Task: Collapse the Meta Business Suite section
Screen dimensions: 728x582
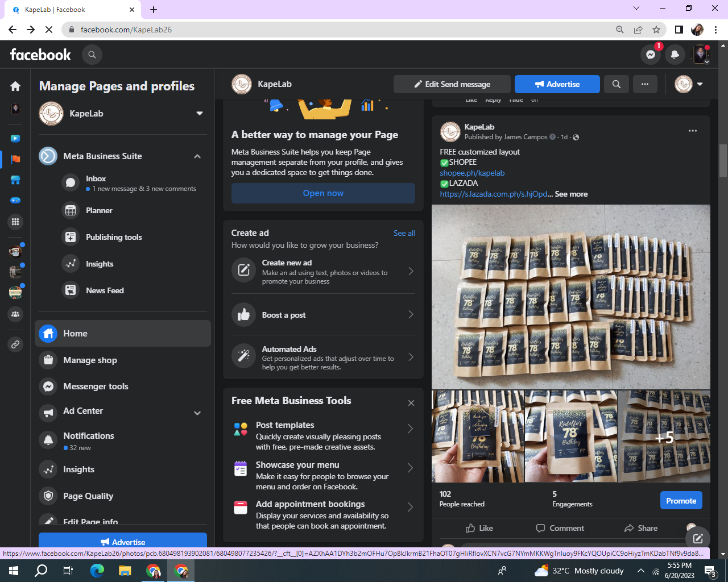Action: pos(197,156)
